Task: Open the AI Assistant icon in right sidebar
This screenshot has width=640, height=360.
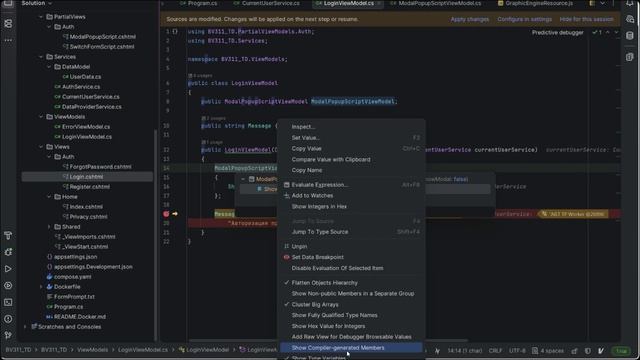Action: pos(629,19)
